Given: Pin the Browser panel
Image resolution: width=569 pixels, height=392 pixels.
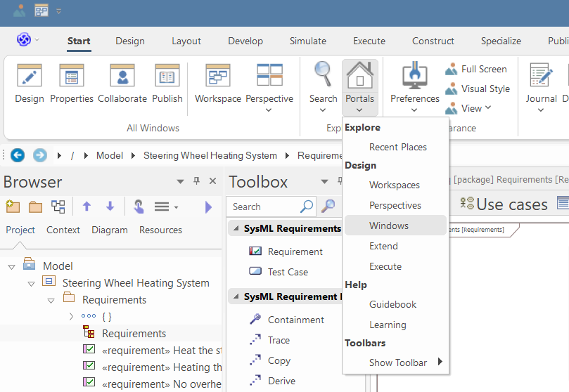Looking at the screenshot, I should (x=196, y=182).
